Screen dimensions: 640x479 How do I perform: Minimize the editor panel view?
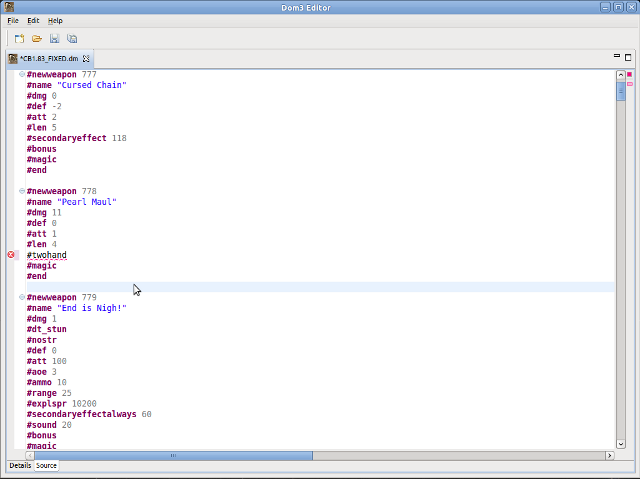tap(615, 58)
